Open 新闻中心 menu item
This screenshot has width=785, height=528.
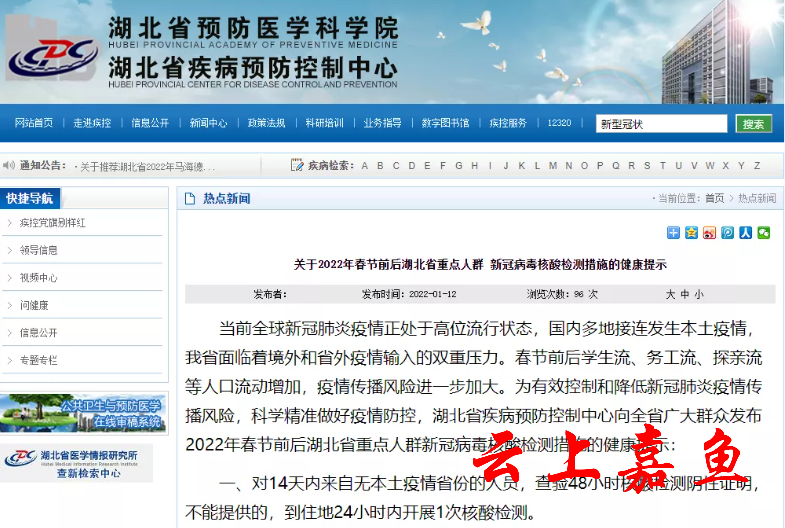coord(208,123)
